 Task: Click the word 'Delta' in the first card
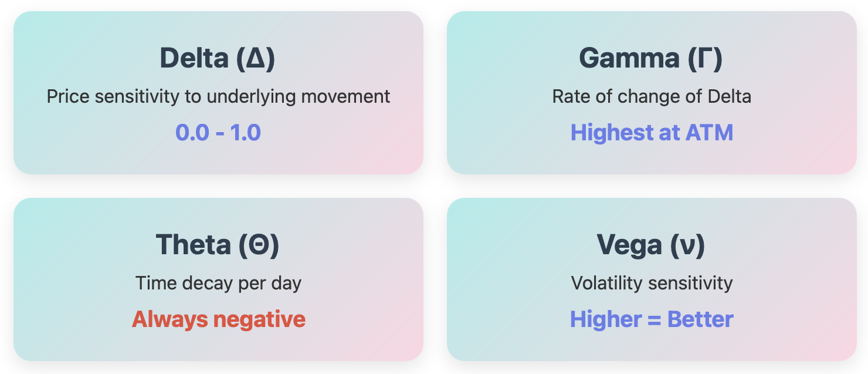click(194, 59)
